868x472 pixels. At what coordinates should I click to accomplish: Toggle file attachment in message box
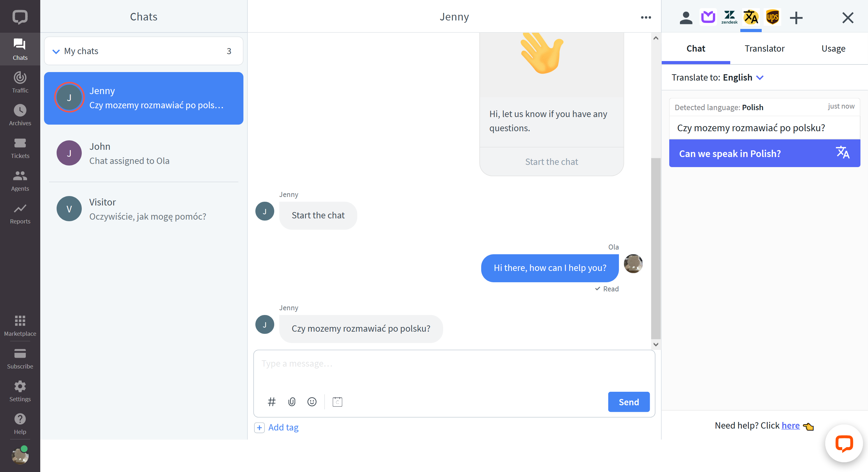click(x=292, y=402)
